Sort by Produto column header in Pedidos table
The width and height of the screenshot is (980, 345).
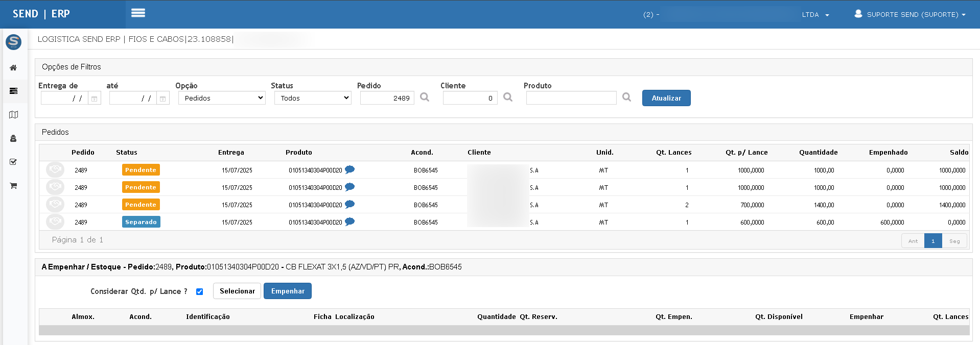pyautogui.click(x=299, y=152)
